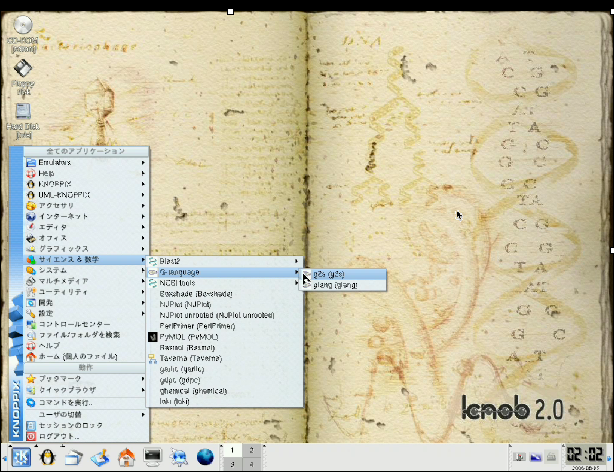Click the Taverna icon in the submenu
This screenshot has width=614, height=472.
pos(153,358)
